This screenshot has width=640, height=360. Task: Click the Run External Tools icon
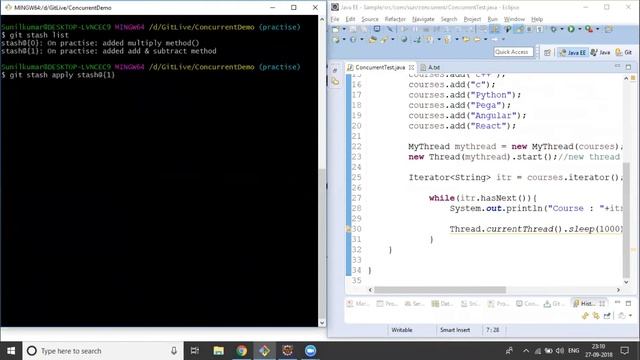[x=589, y=29]
